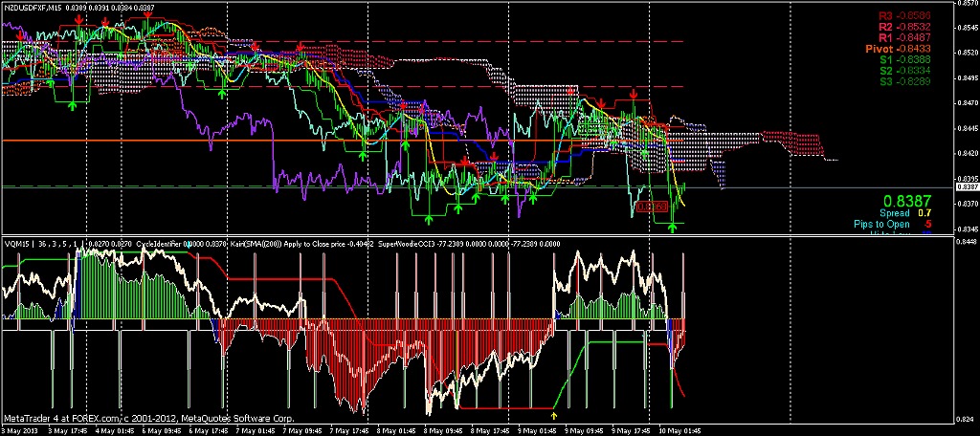The image size is (980, 436).
Task: Click the 4 May 01:45 time axis label
Action: pos(114,431)
